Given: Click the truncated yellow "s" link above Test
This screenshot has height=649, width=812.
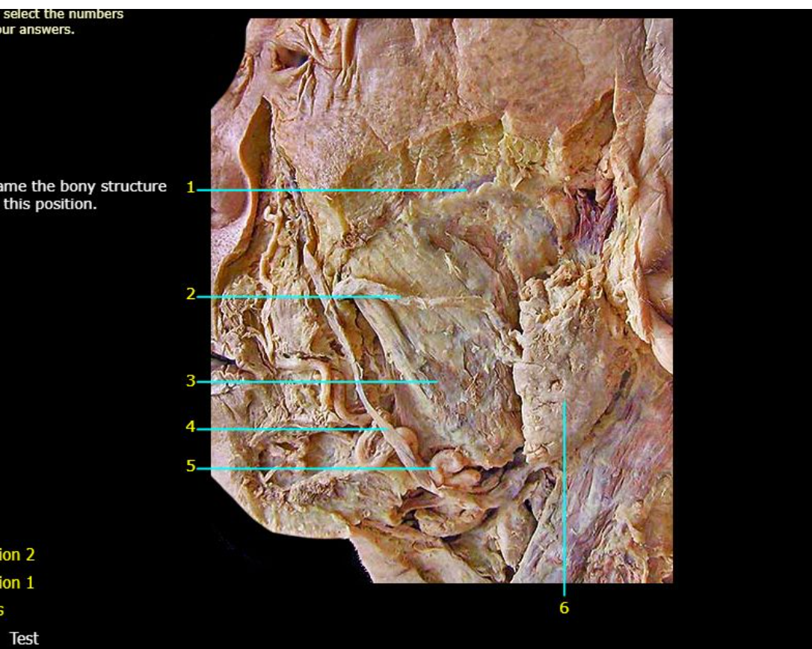Looking at the screenshot, I should coord(2,610).
